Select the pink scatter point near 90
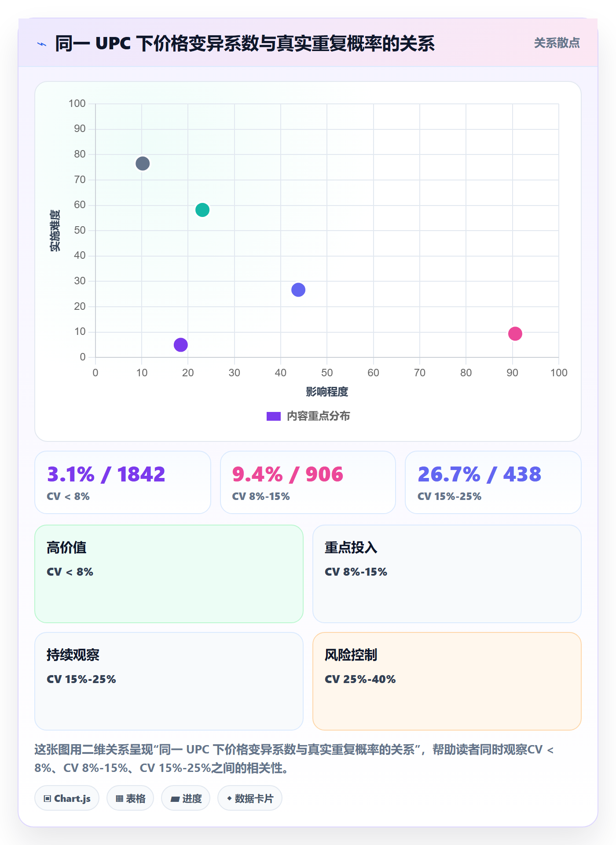This screenshot has width=616, height=845. (x=515, y=334)
